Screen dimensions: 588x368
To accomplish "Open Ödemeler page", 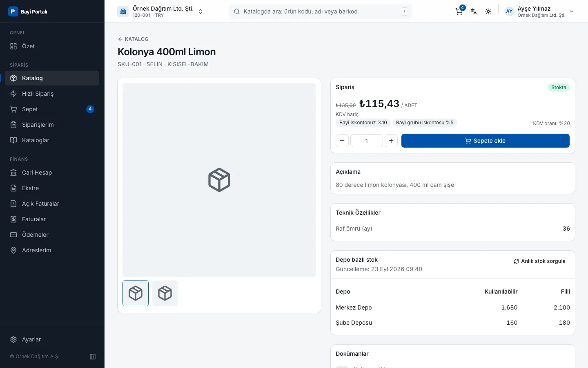I will 52,235.
